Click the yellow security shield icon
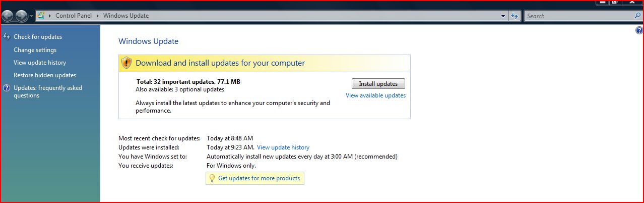 [x=127, y=63]
